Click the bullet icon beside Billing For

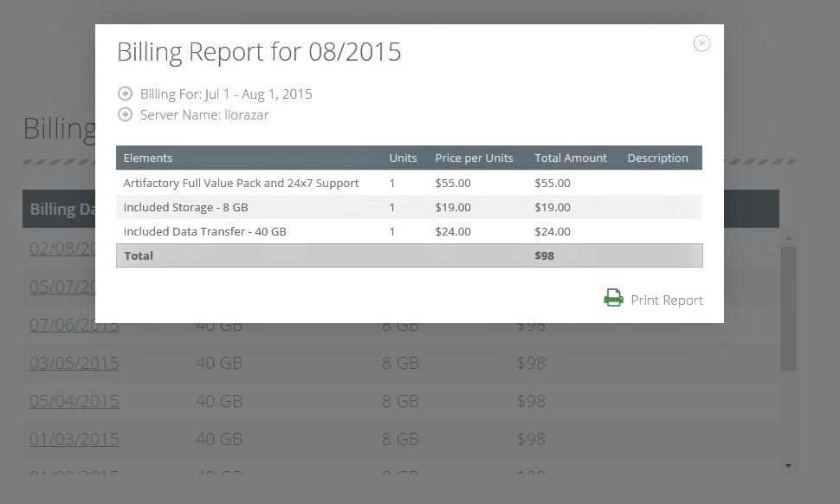click(126, 94)
